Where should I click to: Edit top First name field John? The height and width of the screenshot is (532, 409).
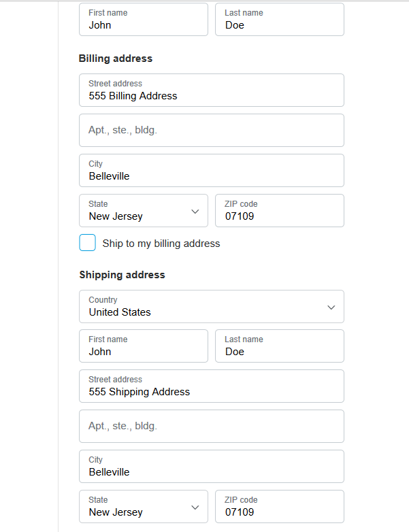pyautogui.click(x=144, y=19)
